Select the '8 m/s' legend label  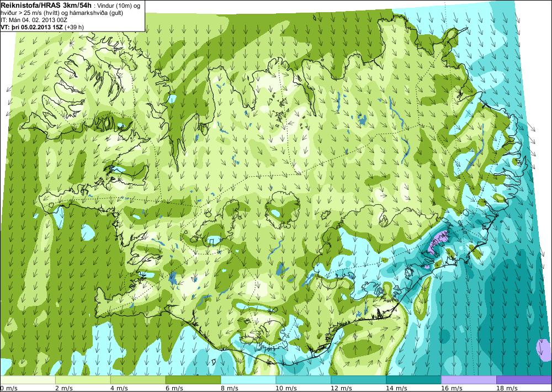230,388
